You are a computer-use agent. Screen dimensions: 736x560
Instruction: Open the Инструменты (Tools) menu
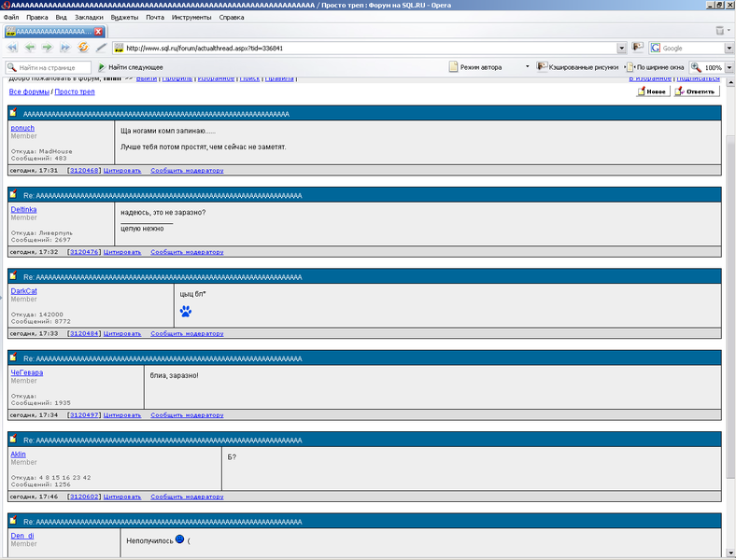pyautogui.click(x=191, y=17)
